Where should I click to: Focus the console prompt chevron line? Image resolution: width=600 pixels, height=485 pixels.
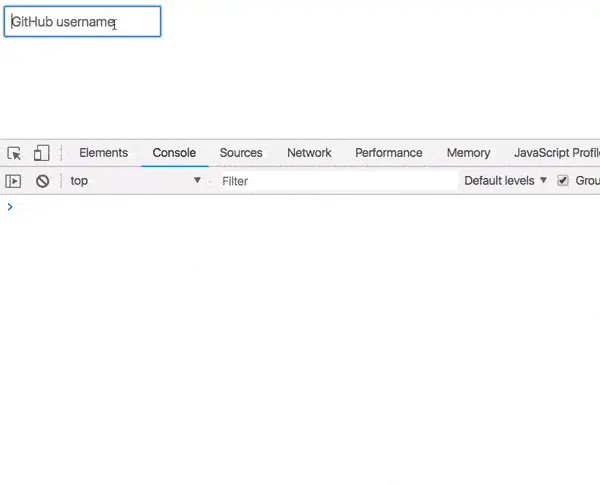click(x=300, y=207)
